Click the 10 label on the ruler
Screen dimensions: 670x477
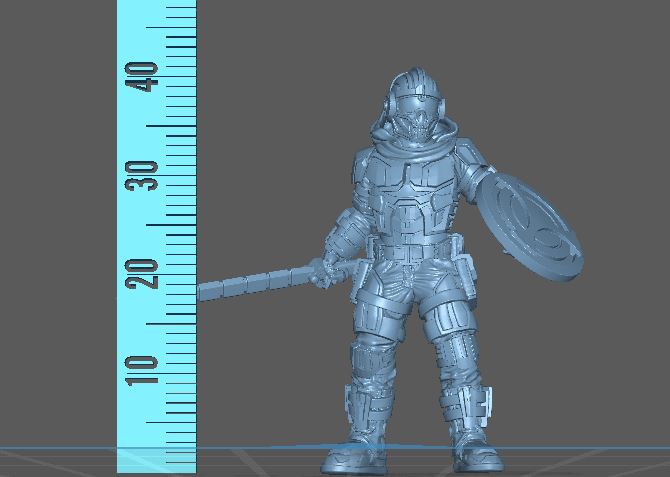click(x=146, y=369)
